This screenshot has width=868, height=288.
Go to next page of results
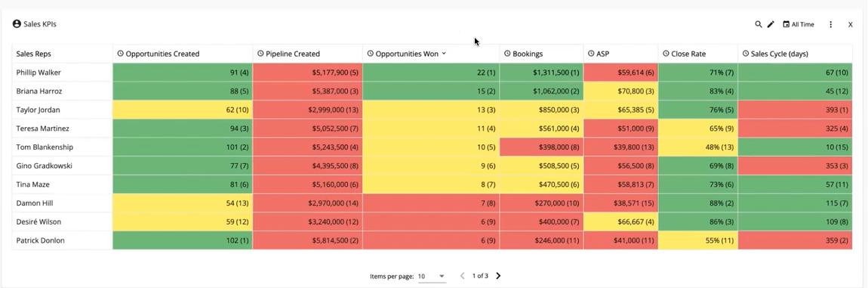(x=498, y=276)
